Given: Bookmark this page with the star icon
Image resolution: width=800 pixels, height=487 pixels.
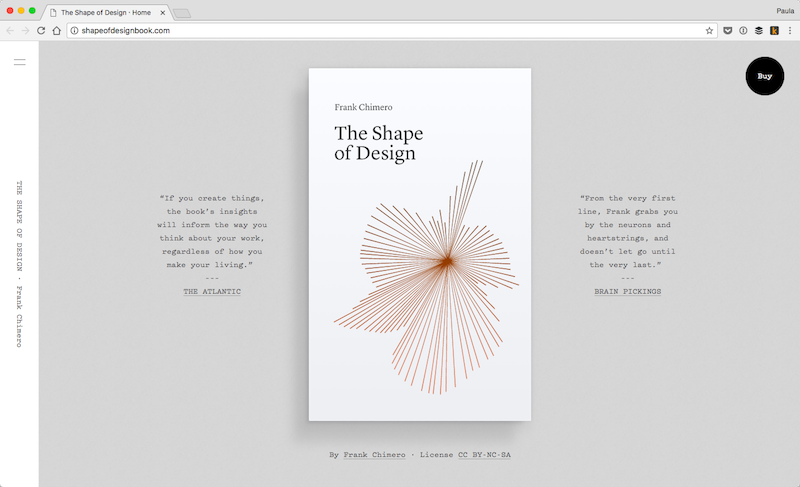Looking at the screenshot, I should 709,31.
